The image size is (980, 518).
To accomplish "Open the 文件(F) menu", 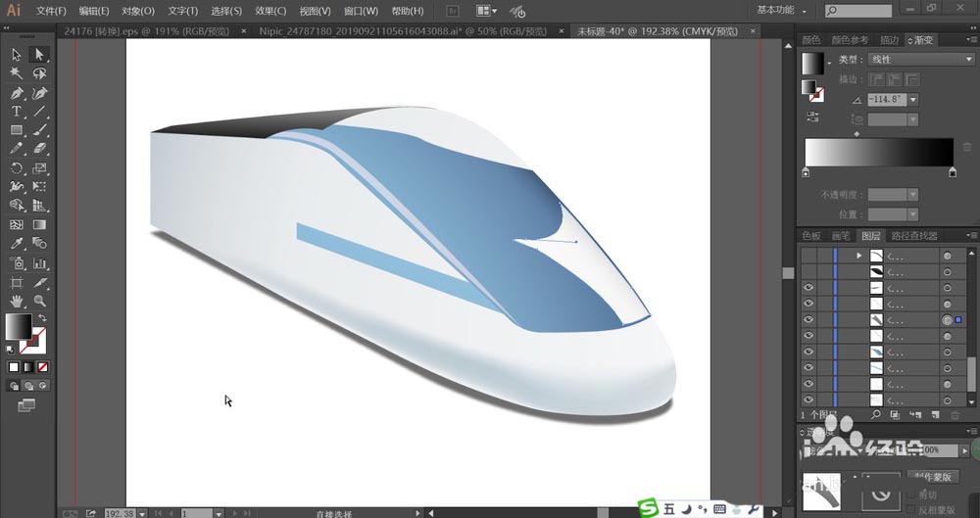I will point(51,11).
